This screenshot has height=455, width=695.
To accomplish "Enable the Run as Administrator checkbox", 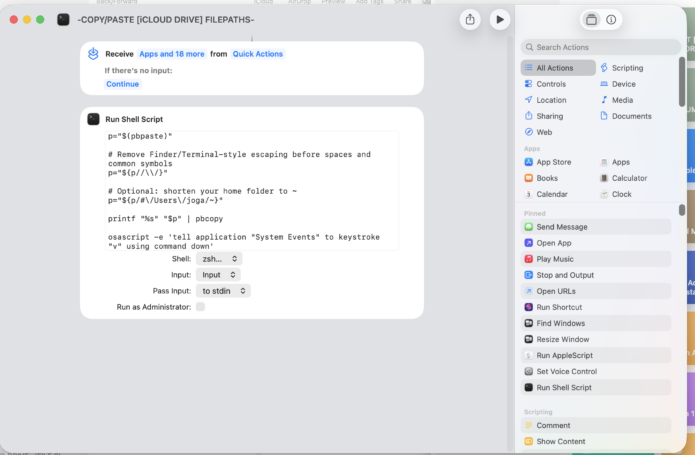I will coord(200,307).
